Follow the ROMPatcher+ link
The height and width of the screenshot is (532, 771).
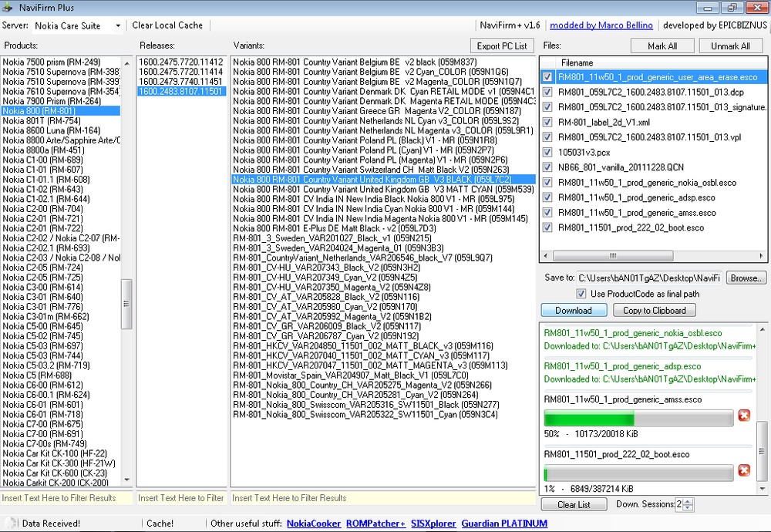[375, 524]
